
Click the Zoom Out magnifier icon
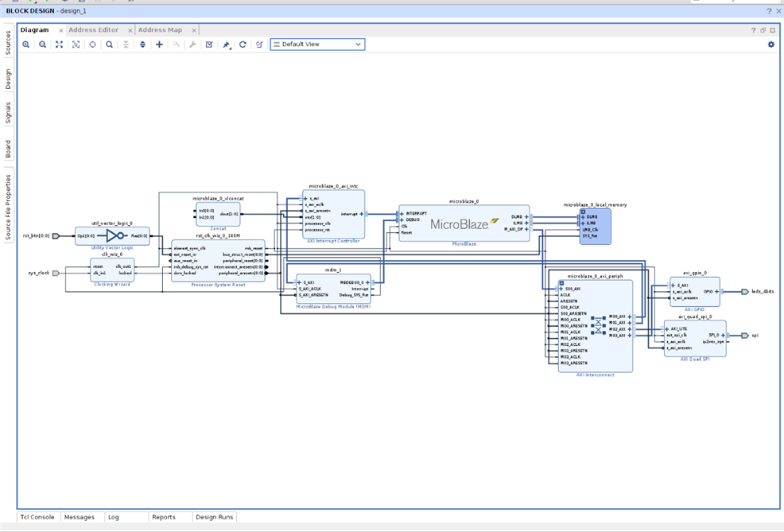point(43,45)
